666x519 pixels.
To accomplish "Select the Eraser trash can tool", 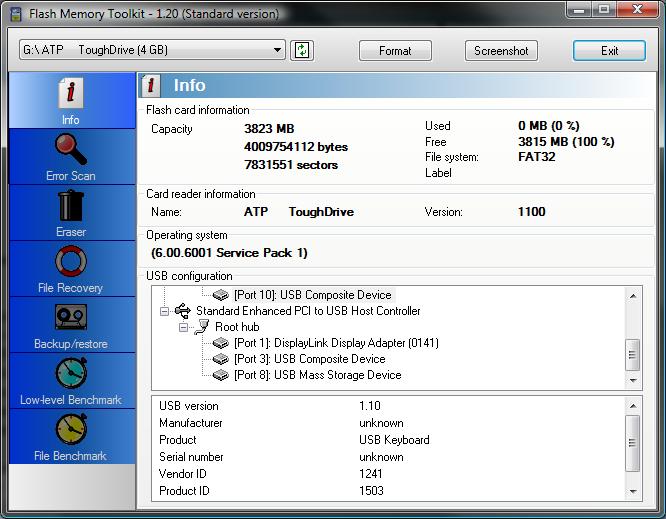I will [72, 213].
